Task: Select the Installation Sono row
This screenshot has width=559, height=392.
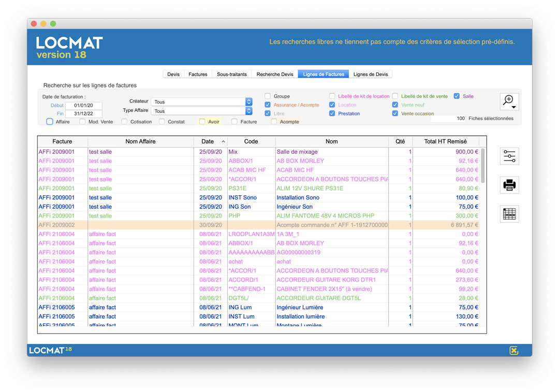Action: click(x=258, y=198)
